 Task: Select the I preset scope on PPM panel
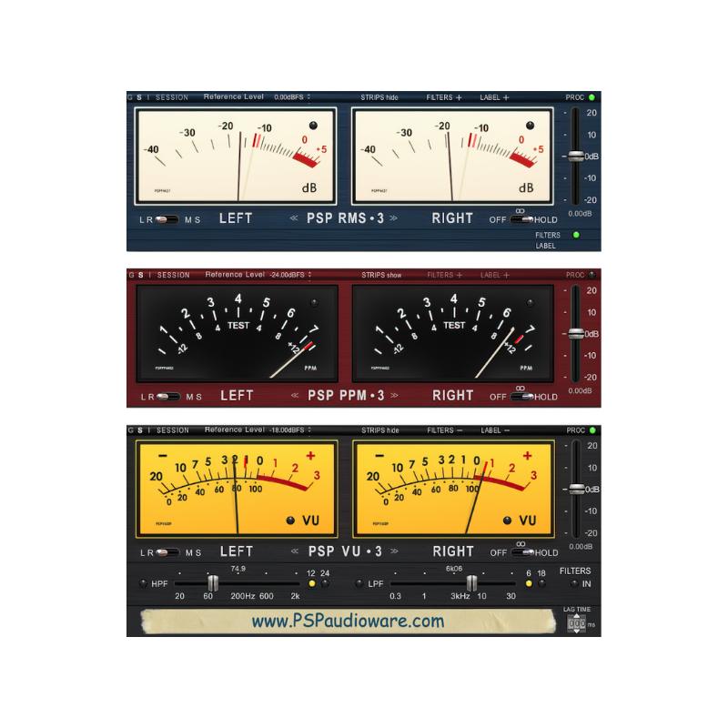click(x=149, y=275)
